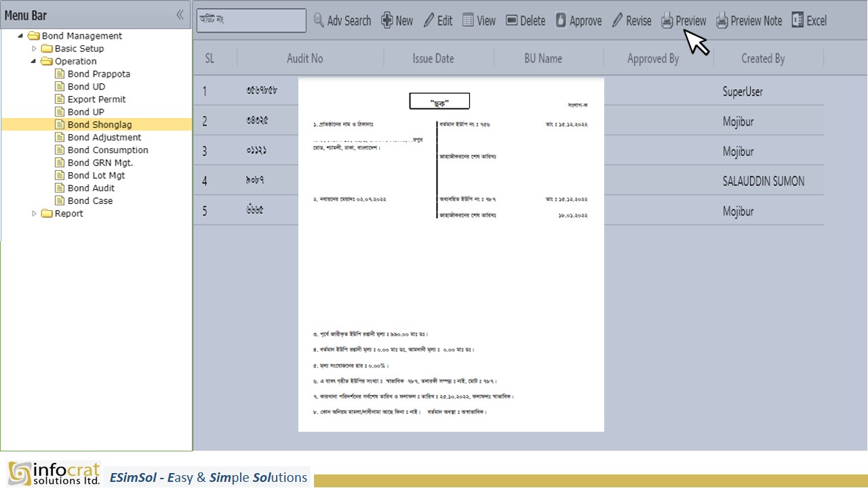Click the Bond Case document icon
868x488 pixels.
(60, 201)
